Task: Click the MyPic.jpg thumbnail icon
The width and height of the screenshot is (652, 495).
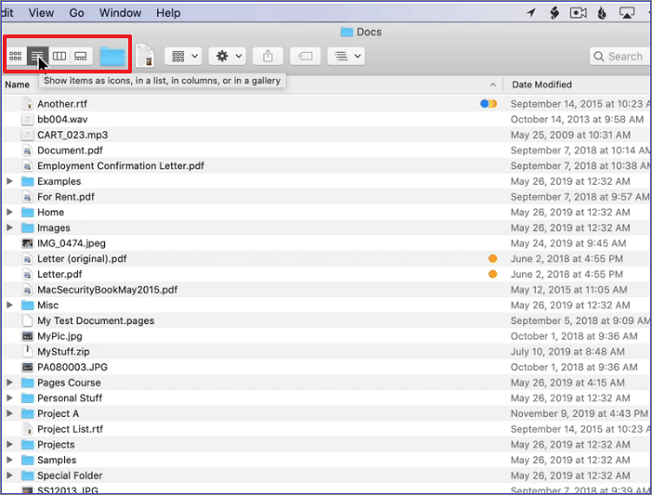Action: coord(27,336)
